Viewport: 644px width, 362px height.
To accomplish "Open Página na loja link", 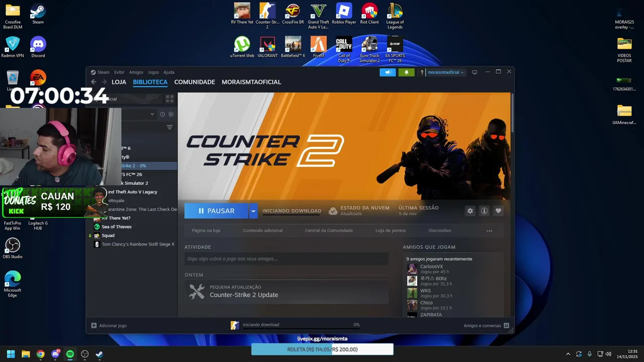I will 206,230.
